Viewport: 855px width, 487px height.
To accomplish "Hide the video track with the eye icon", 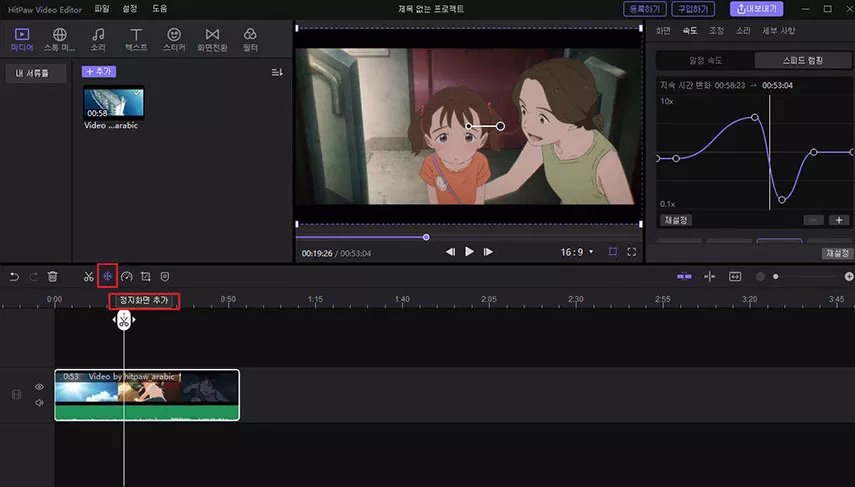I will (x=39, y=387).
